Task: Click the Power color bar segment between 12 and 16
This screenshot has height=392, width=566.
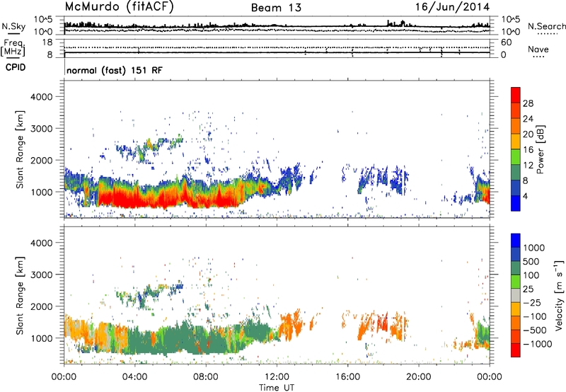Action: 516,156
